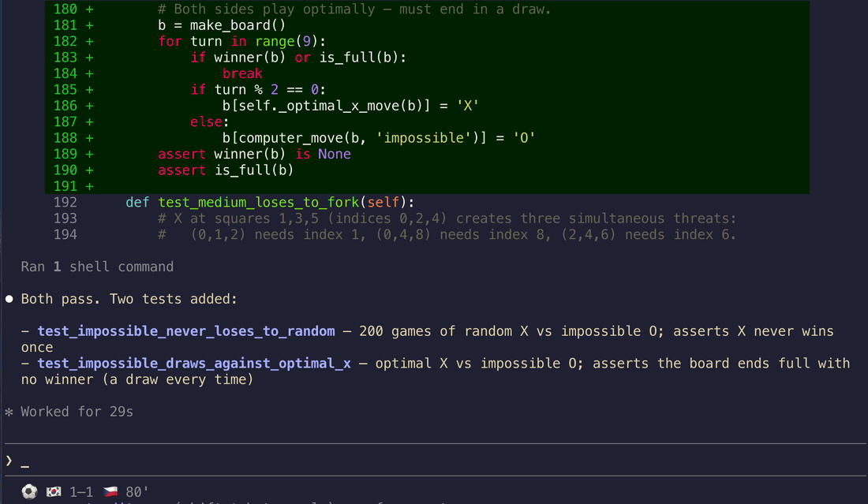Click 'assert winner(b) is None' line
The width and height of the screenshot is (868, 504).
(254, 154)
